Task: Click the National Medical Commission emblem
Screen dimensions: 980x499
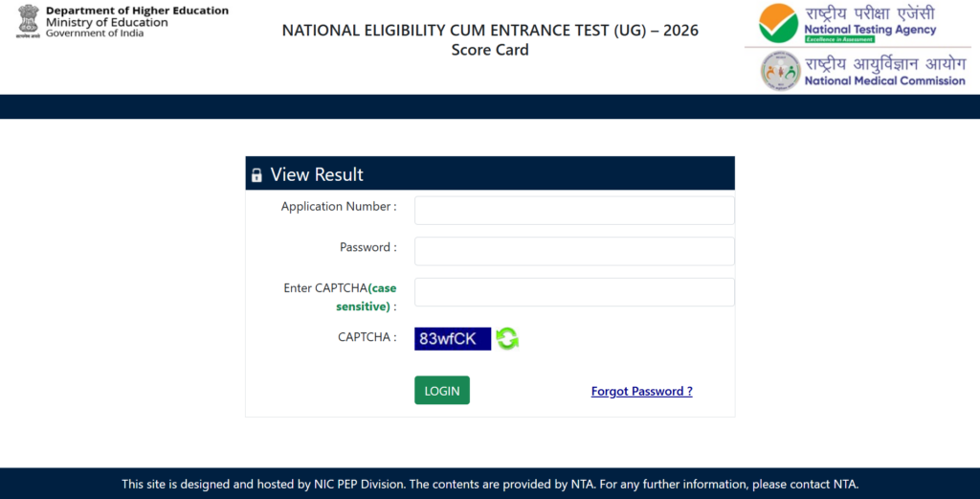Action: (780, 71)
